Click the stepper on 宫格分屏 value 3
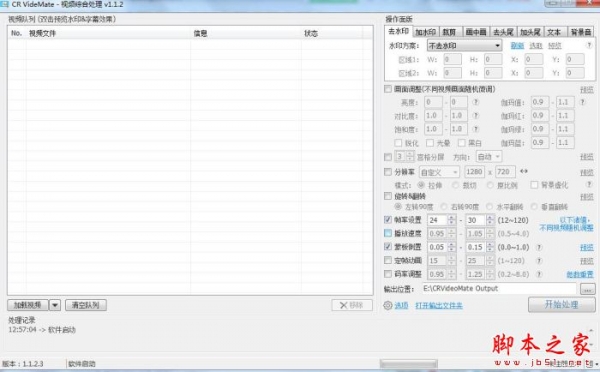600x372 pixels. (410, 157)
